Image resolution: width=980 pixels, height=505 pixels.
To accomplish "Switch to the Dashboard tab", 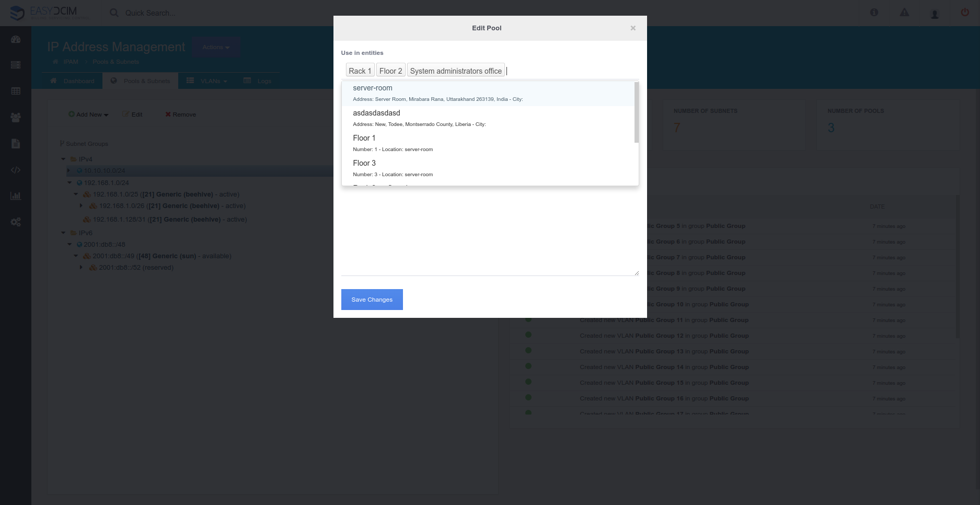I will pyautogui.click(x=72, y=81).
